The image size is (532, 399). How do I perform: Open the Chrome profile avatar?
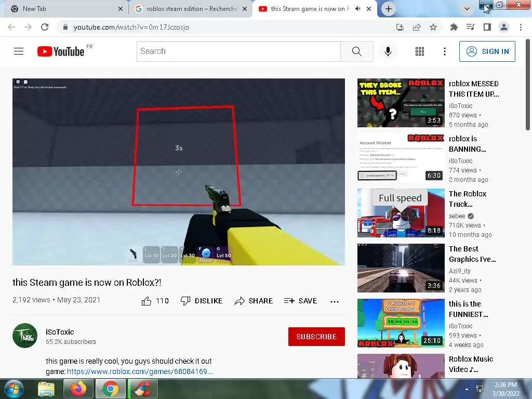pos(504,27)
